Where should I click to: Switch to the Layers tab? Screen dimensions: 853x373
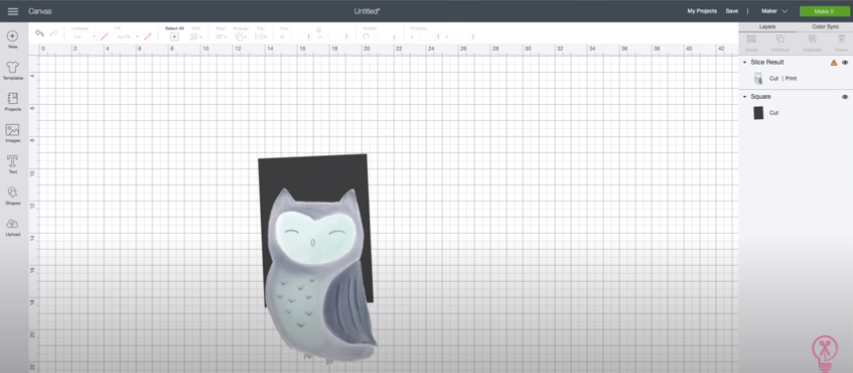point(767,27)
